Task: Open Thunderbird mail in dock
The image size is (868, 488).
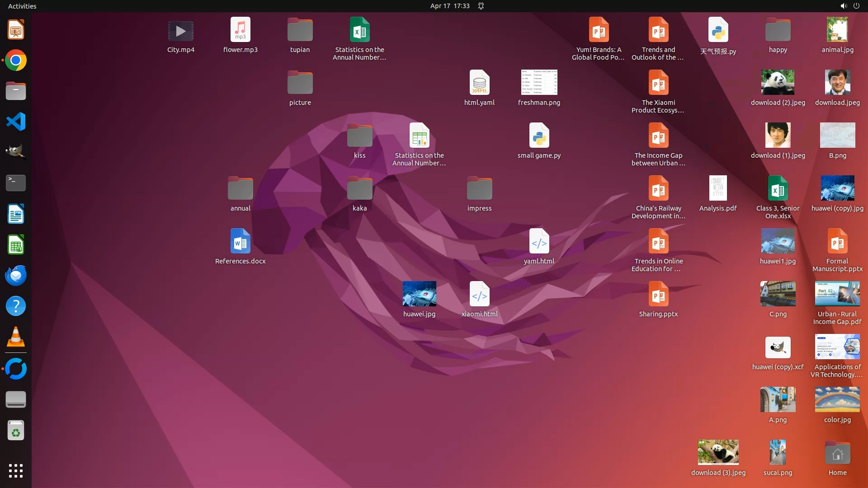Action: (x=16, y=275)
